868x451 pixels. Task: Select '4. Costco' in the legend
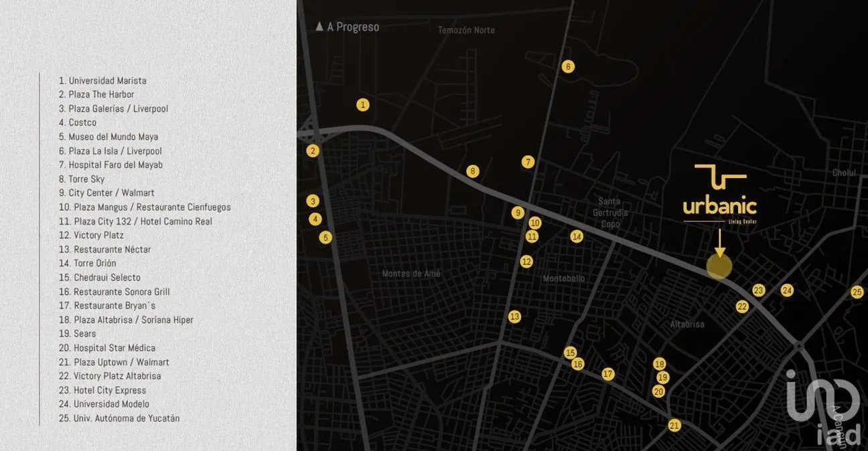(78, 122)
